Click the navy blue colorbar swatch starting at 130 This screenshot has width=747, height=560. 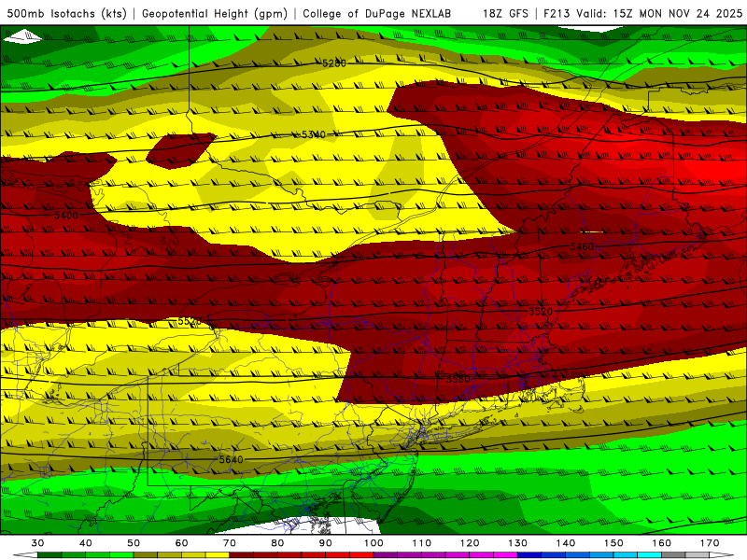click(x=529, y=555)
